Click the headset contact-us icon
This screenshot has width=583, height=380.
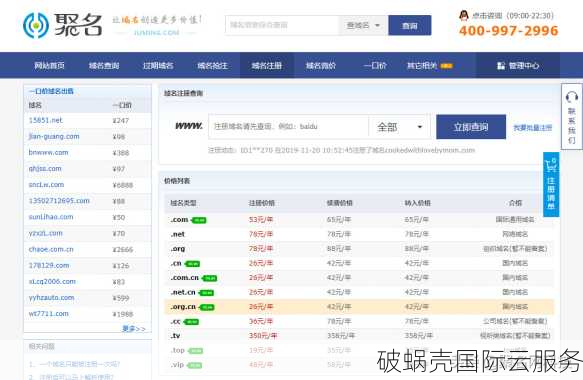(x=571, y=97)
